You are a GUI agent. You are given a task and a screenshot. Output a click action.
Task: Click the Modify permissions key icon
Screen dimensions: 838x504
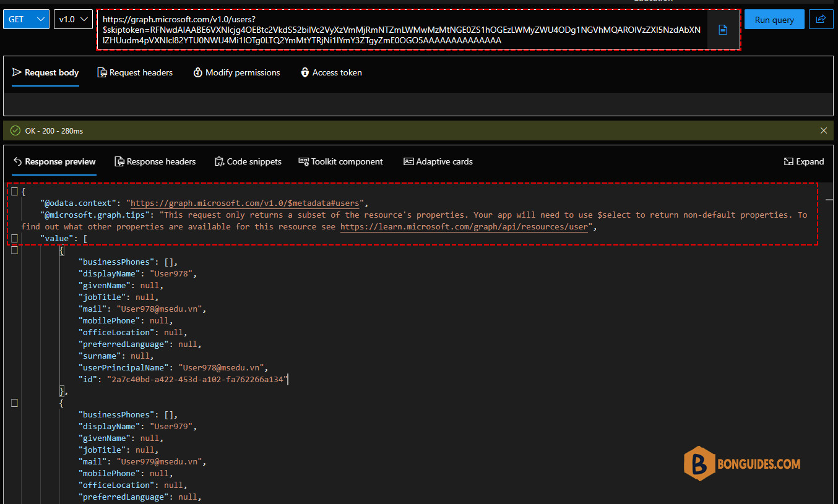pos(198,73)
